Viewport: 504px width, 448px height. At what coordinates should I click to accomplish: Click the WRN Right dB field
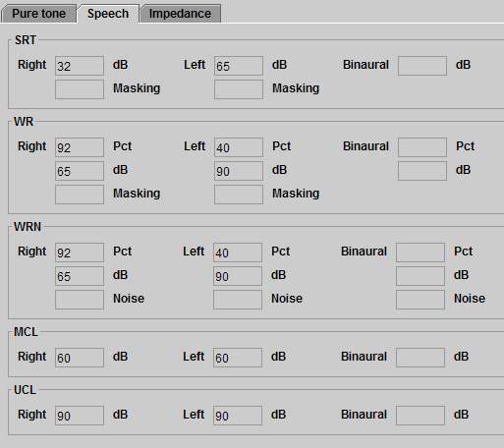point(80,276)
